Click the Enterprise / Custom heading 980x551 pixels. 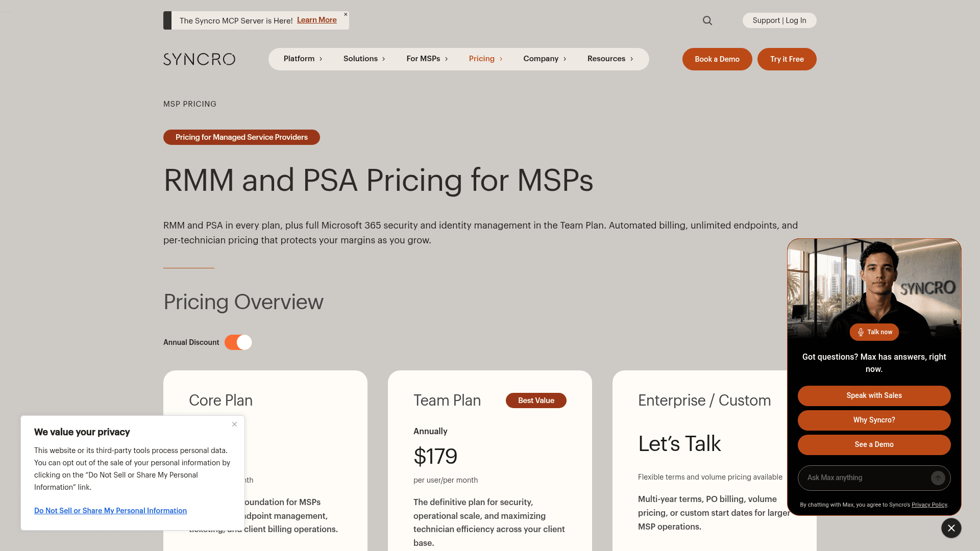coord(704,400)
